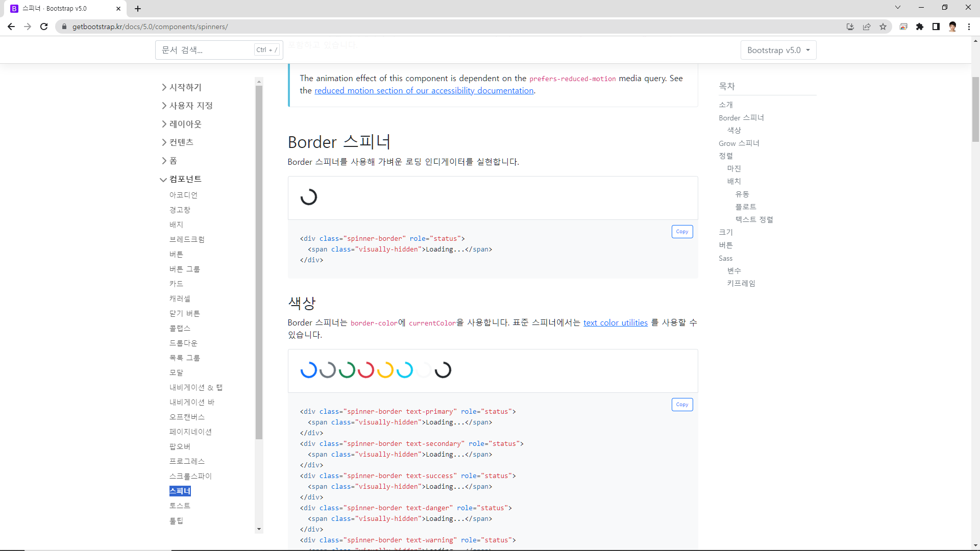Screen dimensions: 980x551
Task: Toggle the browser side panel icon
Action: coord(936,27)
